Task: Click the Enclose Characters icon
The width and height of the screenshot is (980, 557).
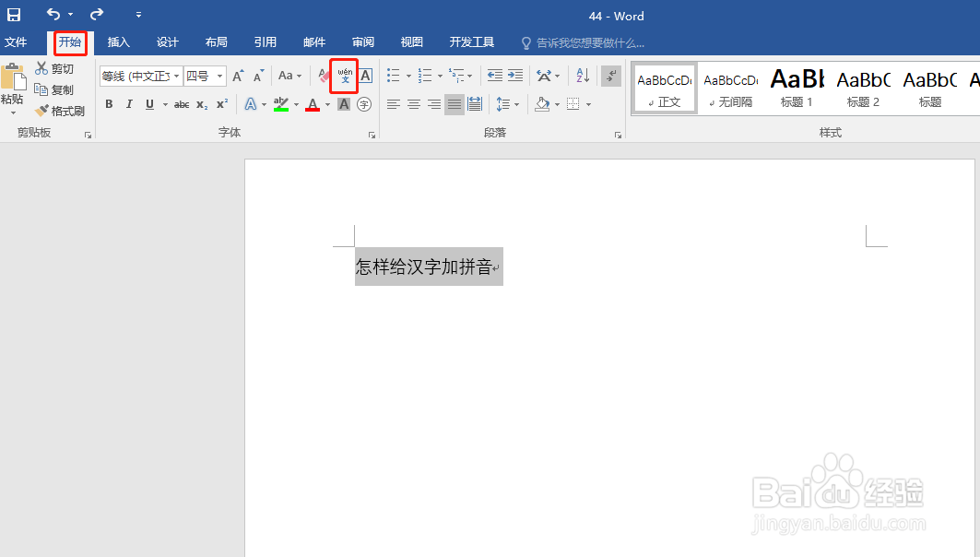Action: pos(364,105)
